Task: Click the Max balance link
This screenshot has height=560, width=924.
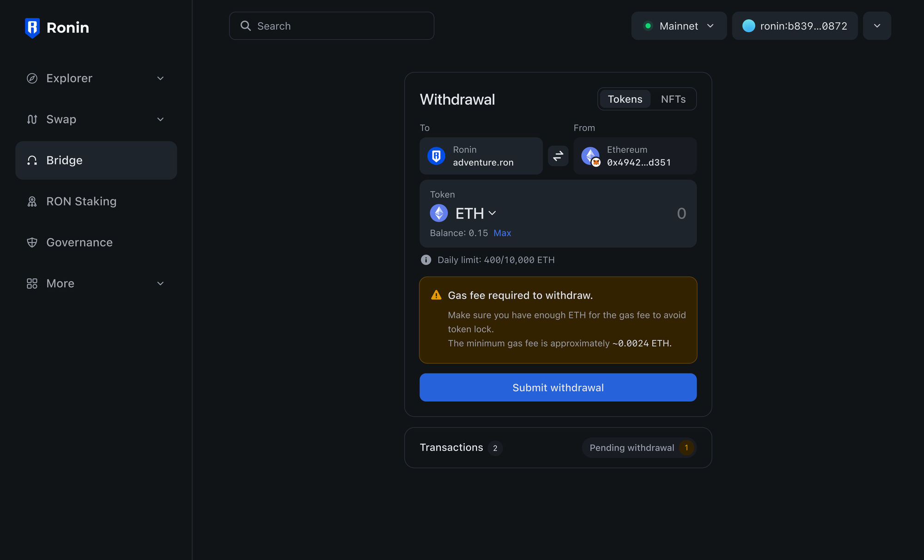Action: [502, 233]
